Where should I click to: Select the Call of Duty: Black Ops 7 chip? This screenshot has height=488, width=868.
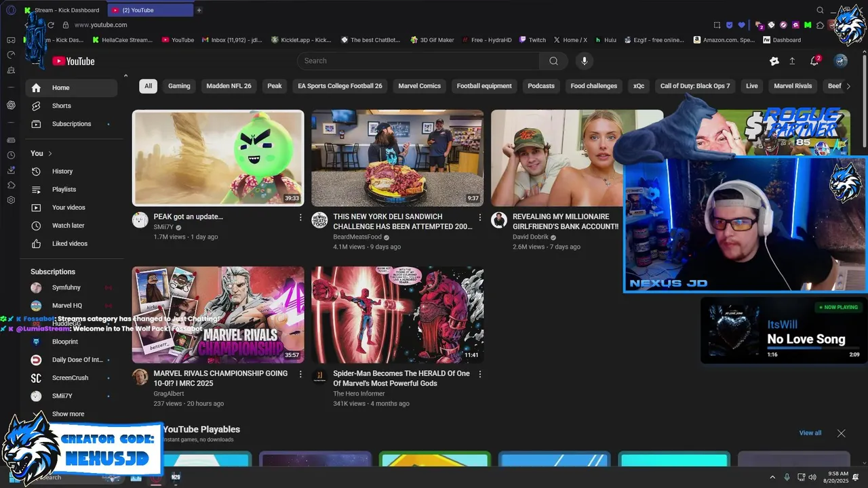pos(695,86)
